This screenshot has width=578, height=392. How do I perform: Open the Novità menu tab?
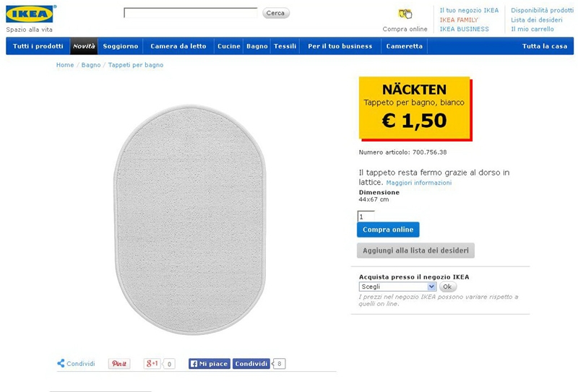84,46
